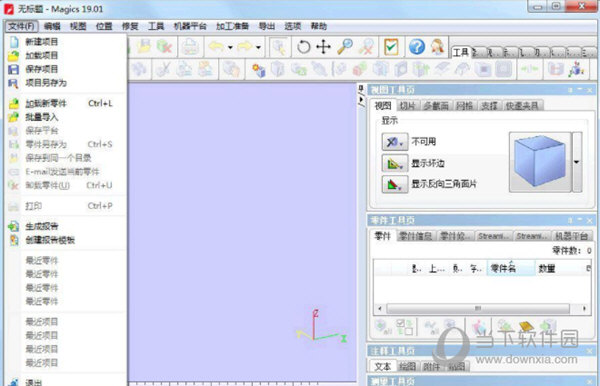
Task: Click the create part icon with orange star
Action: [x=259, y=70]
